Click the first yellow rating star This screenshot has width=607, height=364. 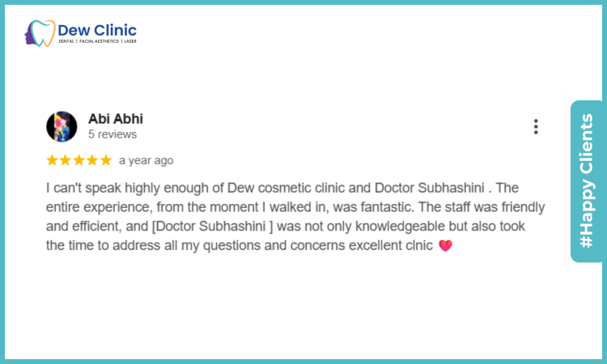[53, 160]
